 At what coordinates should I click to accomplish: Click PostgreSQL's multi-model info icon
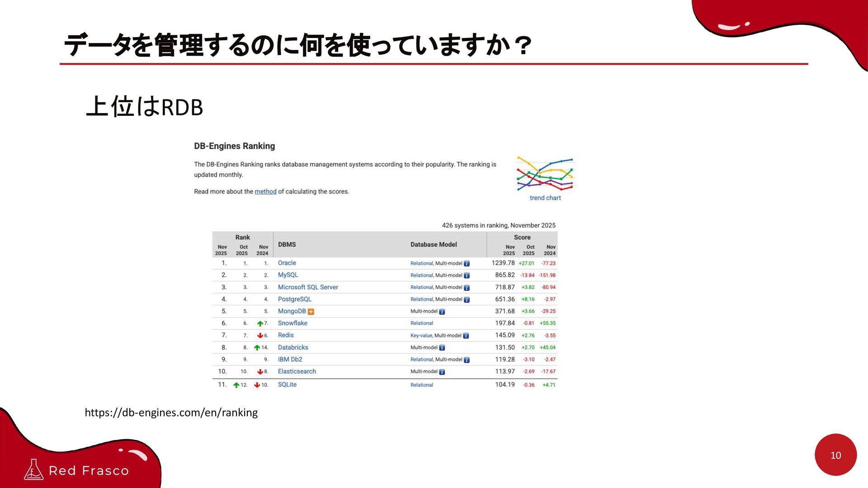pos(467,300)
